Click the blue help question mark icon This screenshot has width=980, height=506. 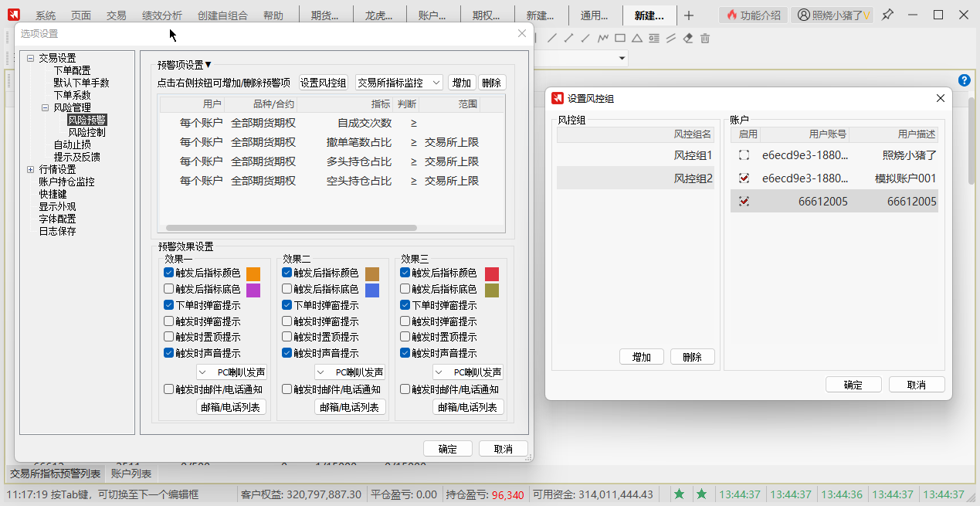[964, 80]
